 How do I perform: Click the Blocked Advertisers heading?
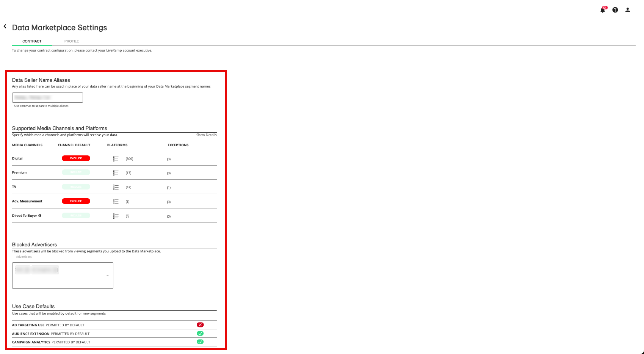[34, 244]
